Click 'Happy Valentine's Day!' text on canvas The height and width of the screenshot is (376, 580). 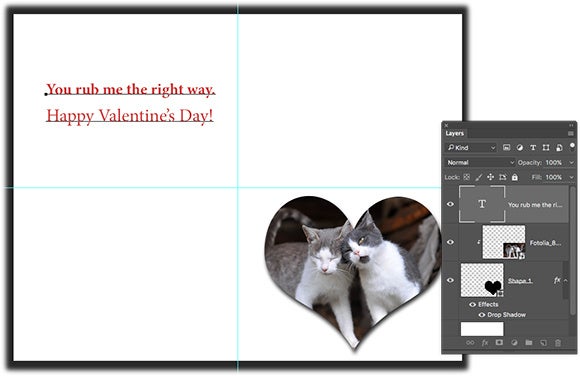pos(129,116)
